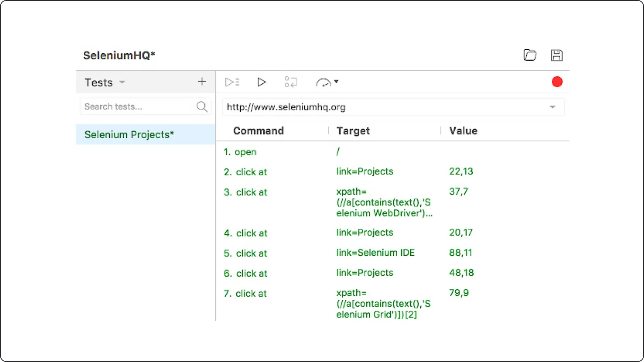This screenshot has width=644, height=362.
Task: Save the project using the floppy disk icon
Action: tap(557, 55)
